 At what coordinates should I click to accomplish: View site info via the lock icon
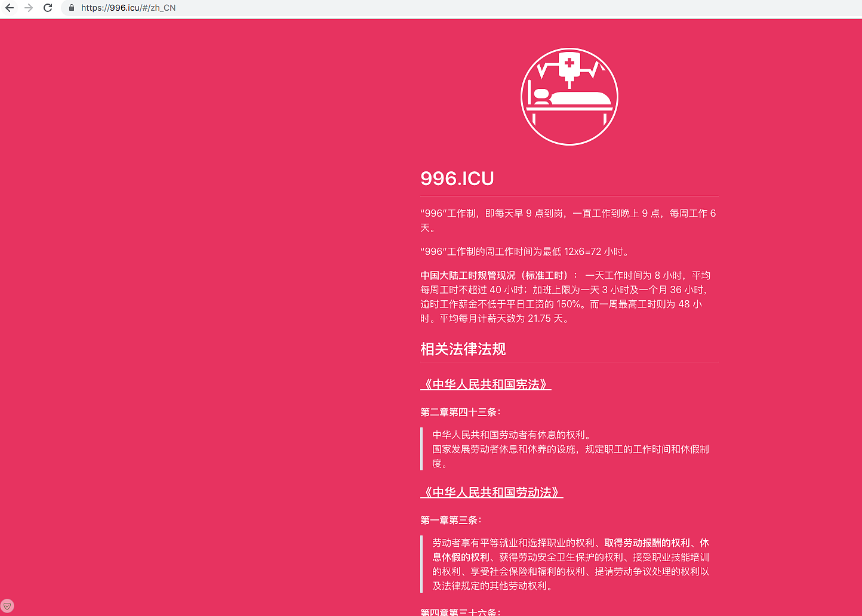(x=72, y=8)
